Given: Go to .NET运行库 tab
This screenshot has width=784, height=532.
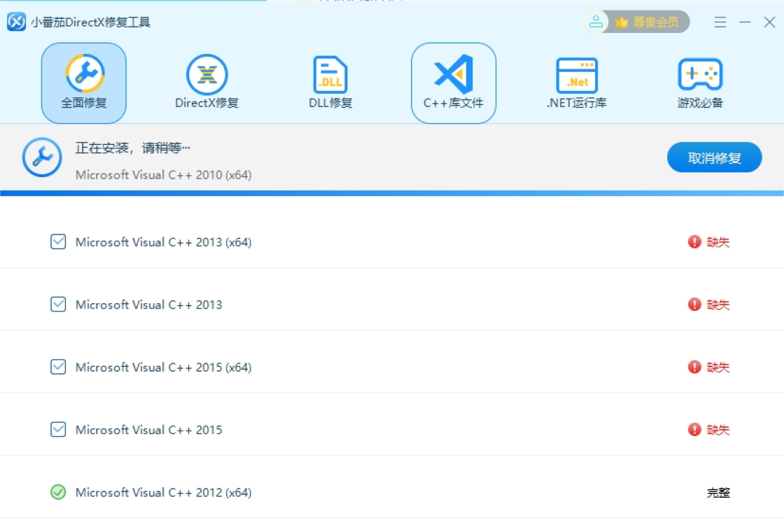Looking at the screenshot, I should 577,83.
